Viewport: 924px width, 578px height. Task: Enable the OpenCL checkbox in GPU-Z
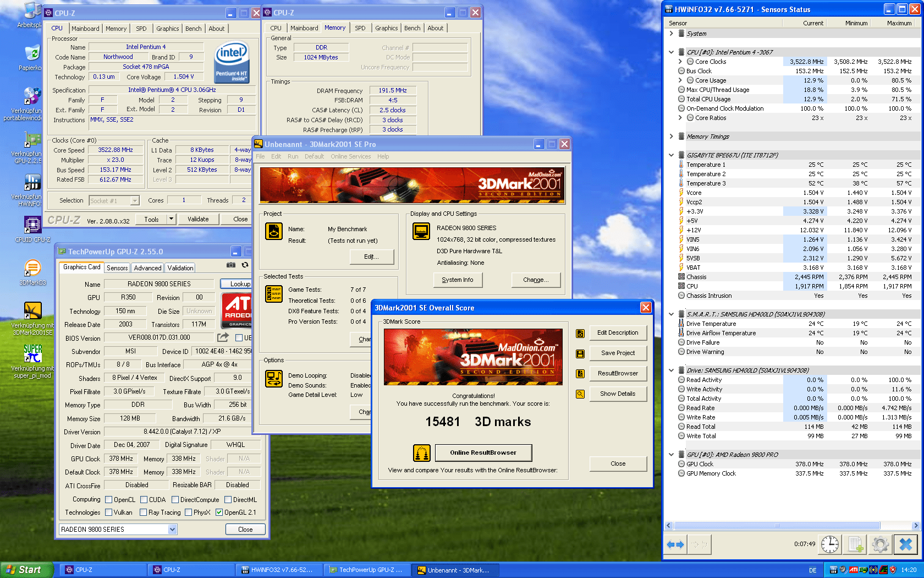click(109, 500)
